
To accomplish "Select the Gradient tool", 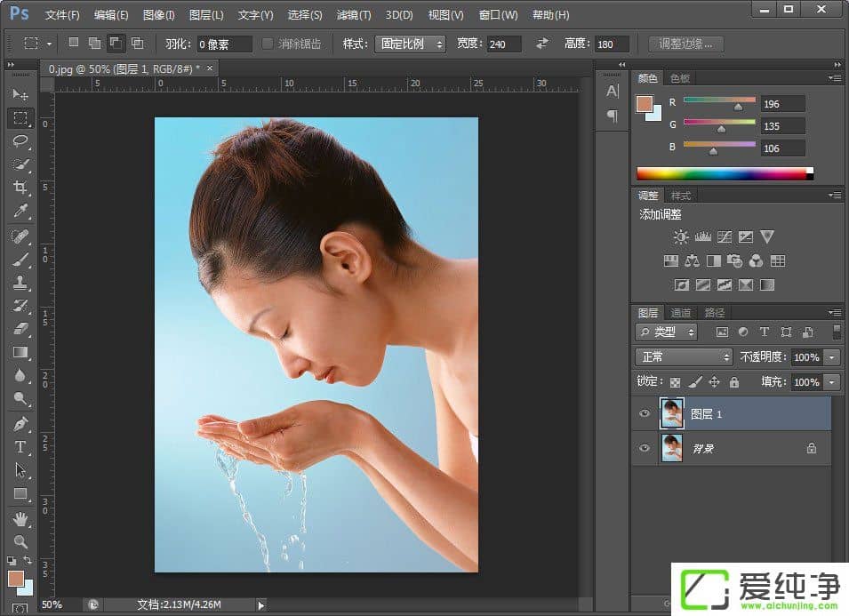I will point(20,352).
